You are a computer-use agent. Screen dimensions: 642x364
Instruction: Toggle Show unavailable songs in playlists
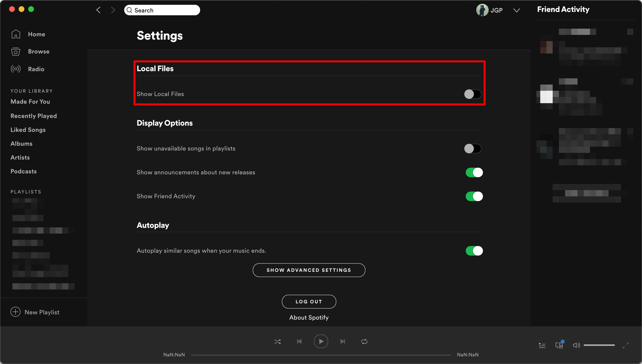tap(472, 149)
